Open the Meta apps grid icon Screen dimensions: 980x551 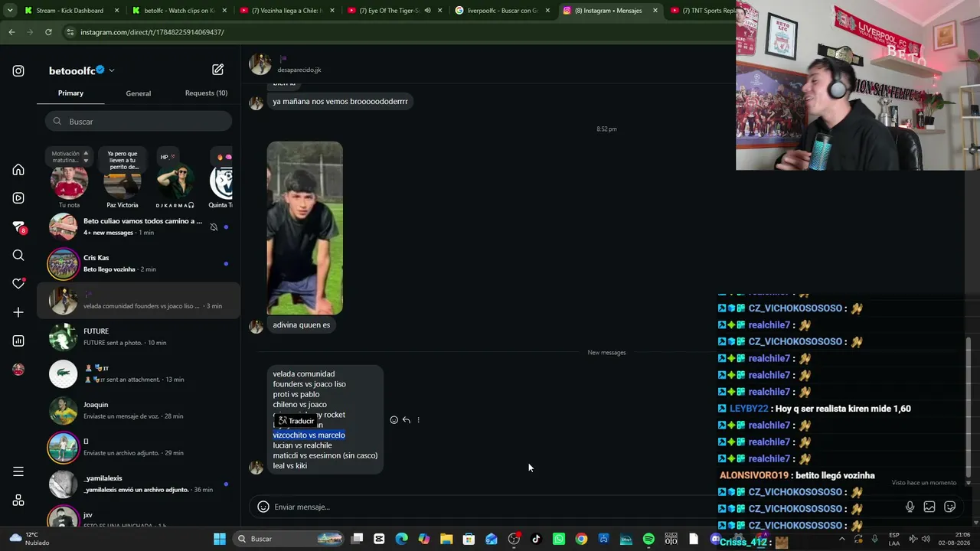pos(18,500)
